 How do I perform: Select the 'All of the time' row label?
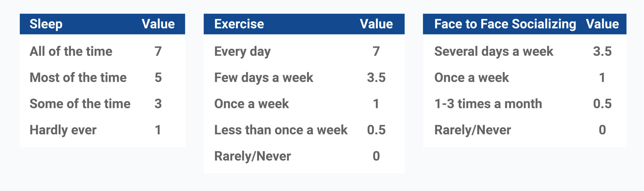click(x=71, y=51)
